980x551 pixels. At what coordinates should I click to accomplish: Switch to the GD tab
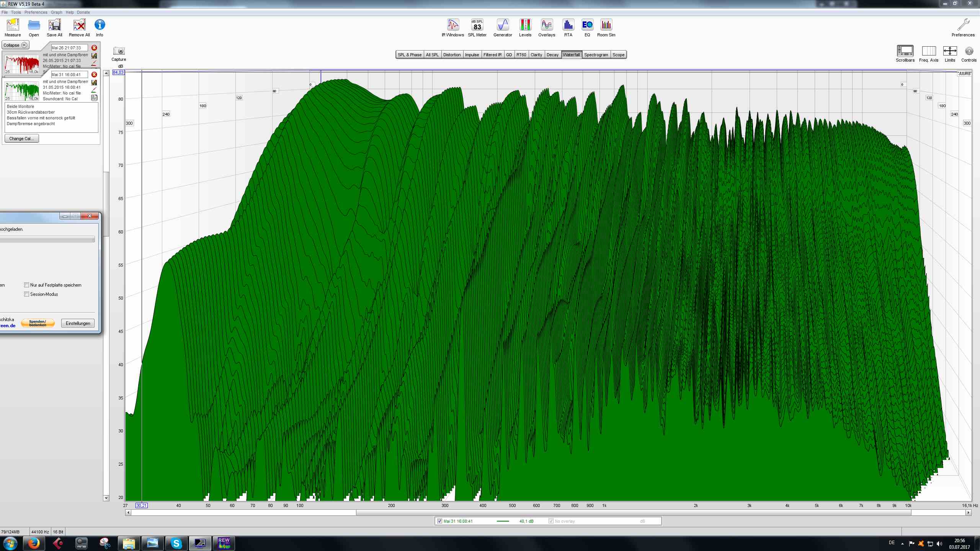click(x=509, y=55)
